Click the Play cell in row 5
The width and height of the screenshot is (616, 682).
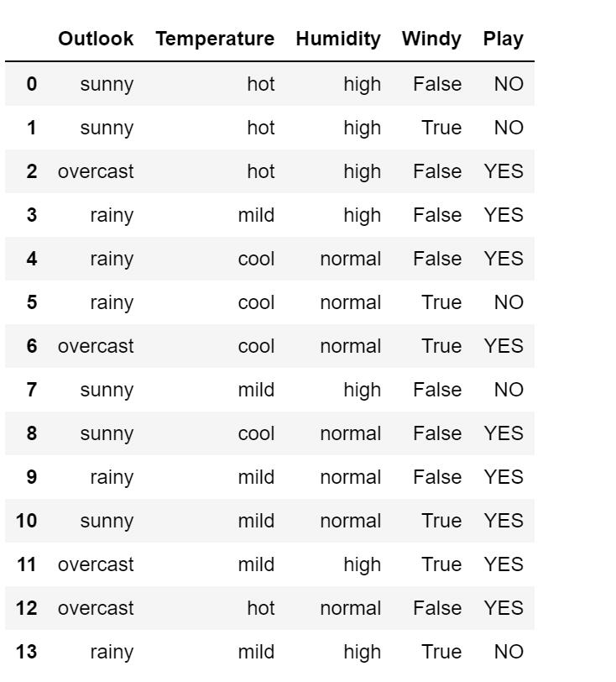pos(509,302)
